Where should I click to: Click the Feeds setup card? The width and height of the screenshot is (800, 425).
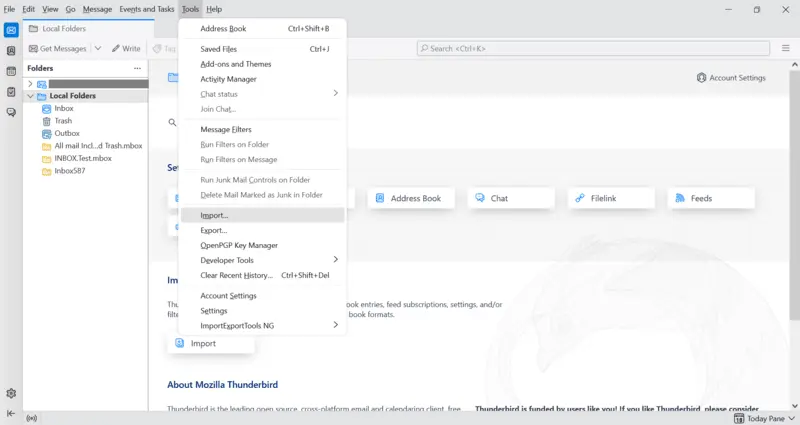(x=711, y=198)
